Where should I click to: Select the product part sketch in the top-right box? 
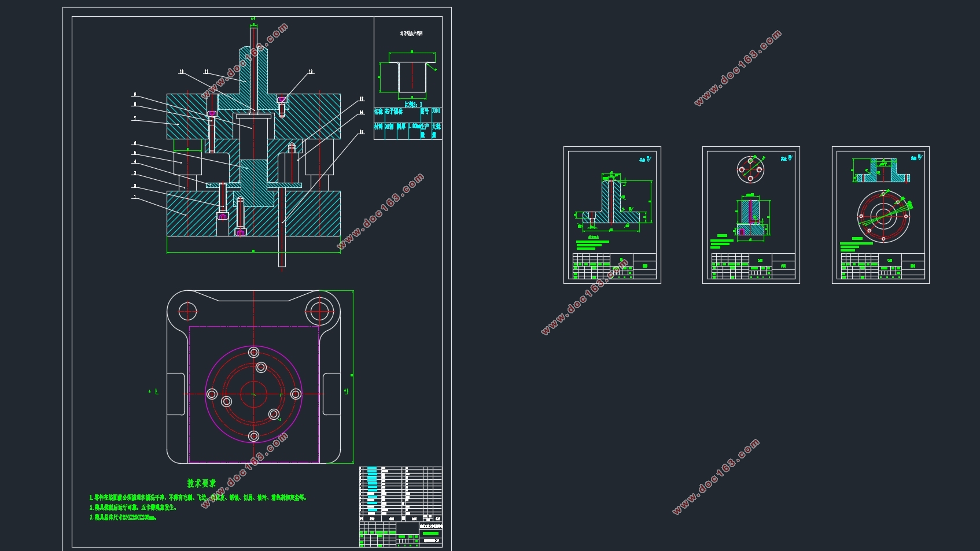click(408, 74)
